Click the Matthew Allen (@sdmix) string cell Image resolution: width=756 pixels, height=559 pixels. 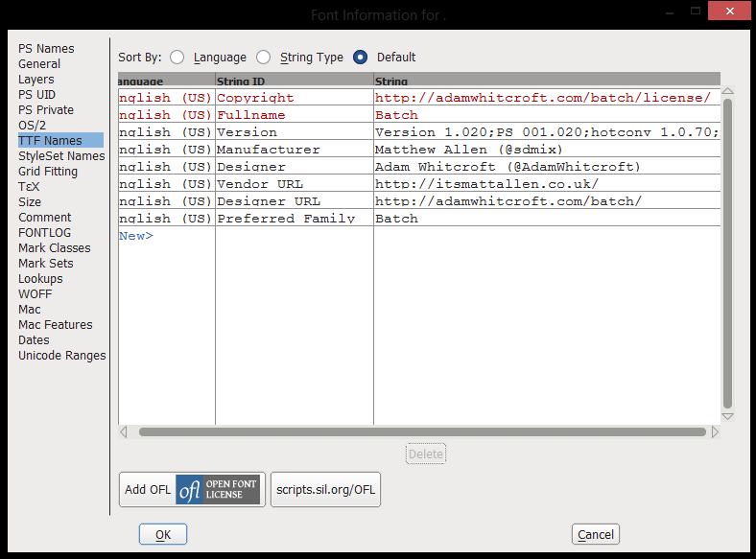(547, 150)
